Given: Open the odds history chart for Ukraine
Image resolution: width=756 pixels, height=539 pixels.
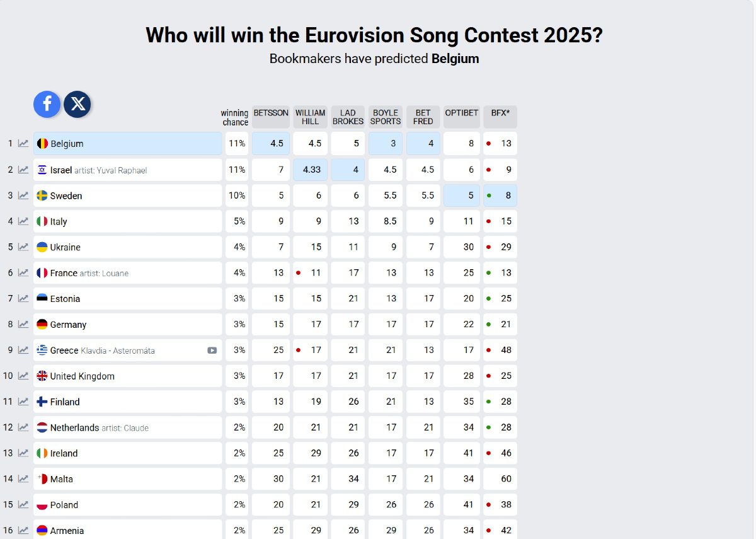Looking at the screenshot, I should pyautogui.click(x=23, y=246).
